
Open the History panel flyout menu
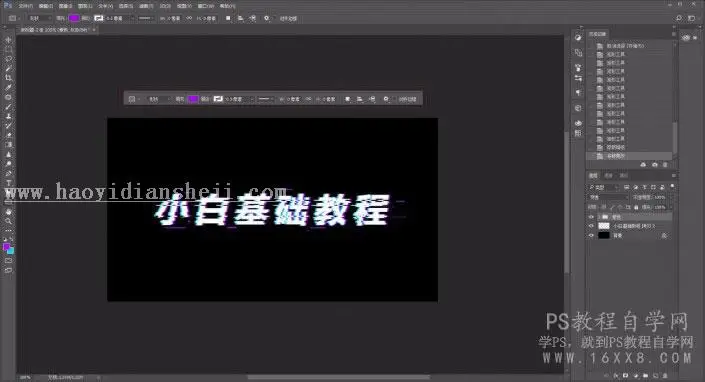tap(674, 34)
